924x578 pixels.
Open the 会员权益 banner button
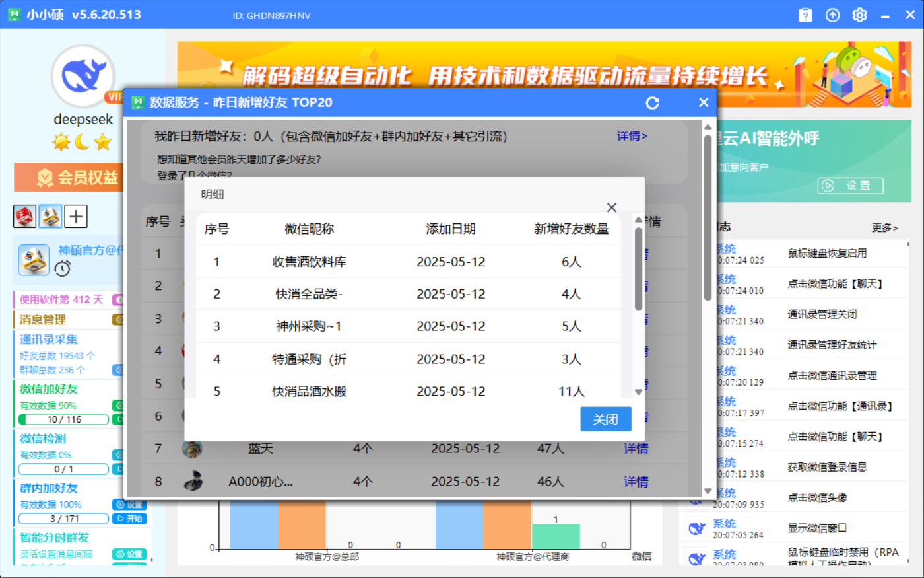point(69,177)
